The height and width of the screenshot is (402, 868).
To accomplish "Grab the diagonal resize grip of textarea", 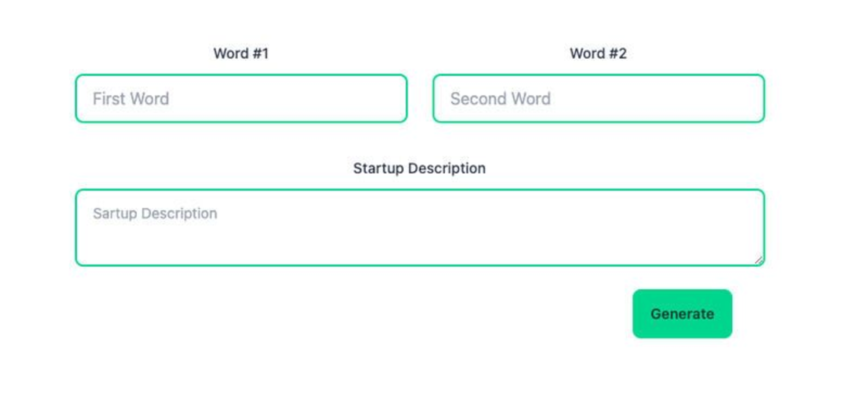I will point(759,260).
